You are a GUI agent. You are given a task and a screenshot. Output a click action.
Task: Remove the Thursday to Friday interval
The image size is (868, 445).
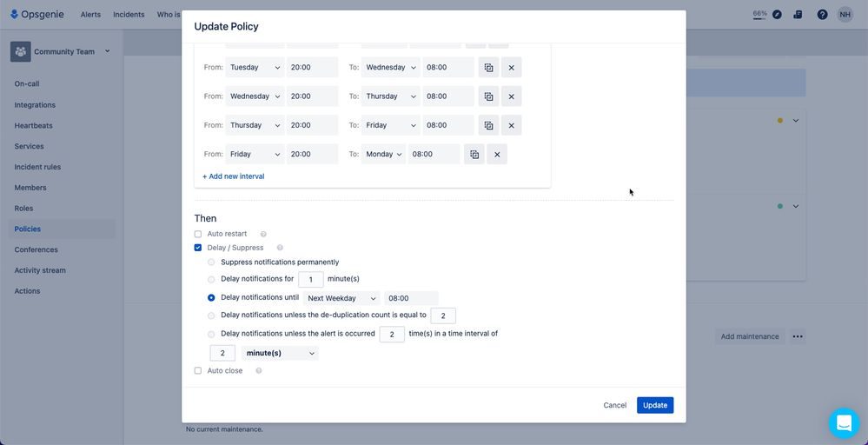pyautogui.click(x=512, y=125)
